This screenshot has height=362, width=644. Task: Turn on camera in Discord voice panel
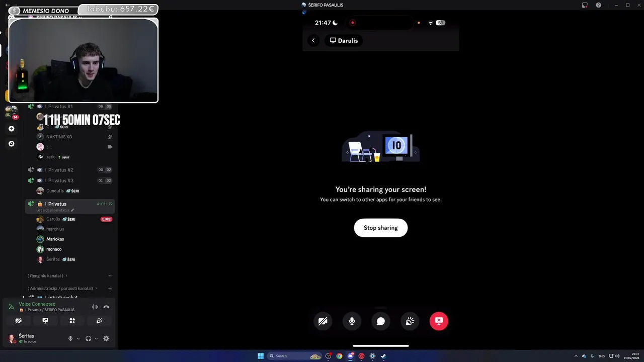click(19, 320)
